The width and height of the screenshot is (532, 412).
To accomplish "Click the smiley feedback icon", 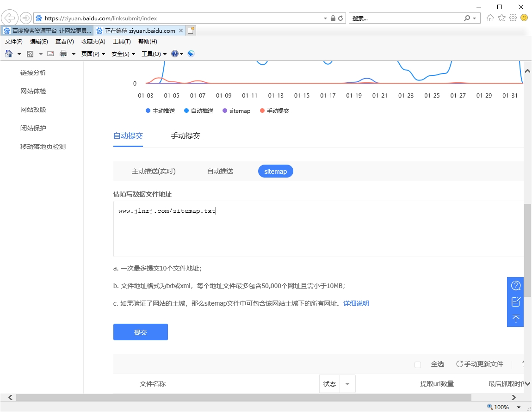I will tap(524, 18).
